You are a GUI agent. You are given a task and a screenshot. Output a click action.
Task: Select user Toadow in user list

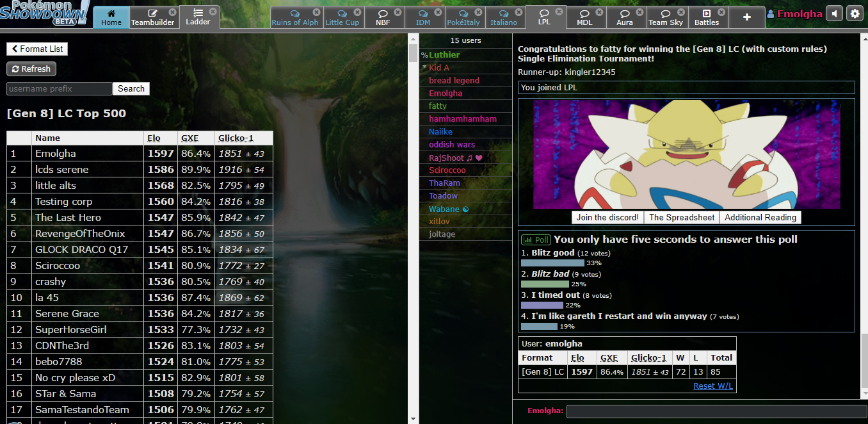pyautogui.click(x=466, y=195)
